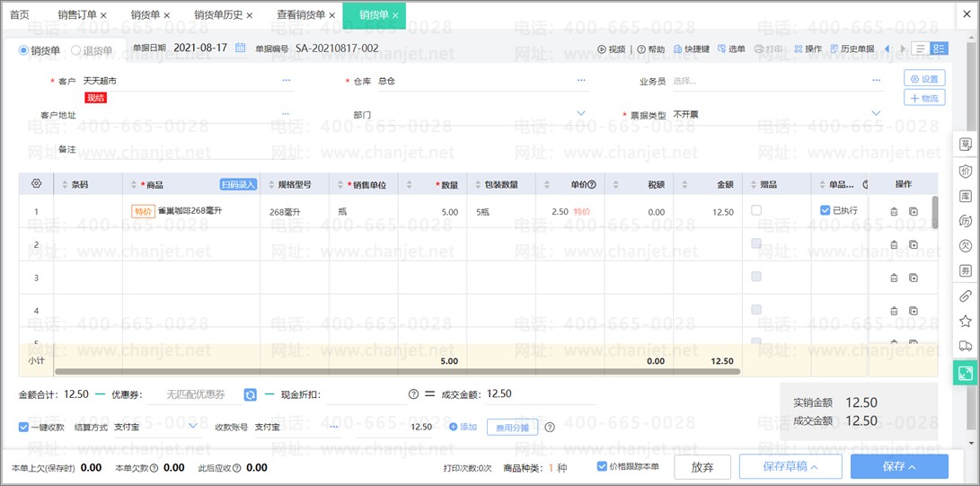Click the 现金折扣 input field
The image size is (980, 486).
[366, 394]
